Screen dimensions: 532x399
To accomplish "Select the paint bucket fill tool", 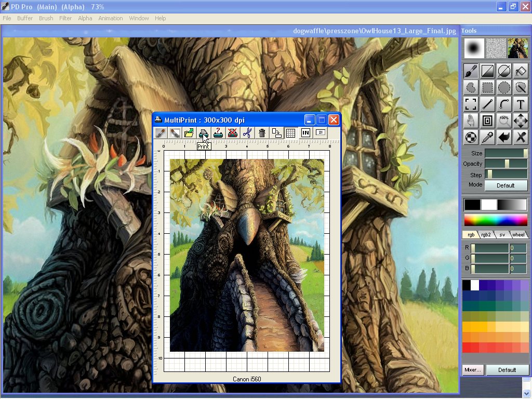I will pos(521,71).
